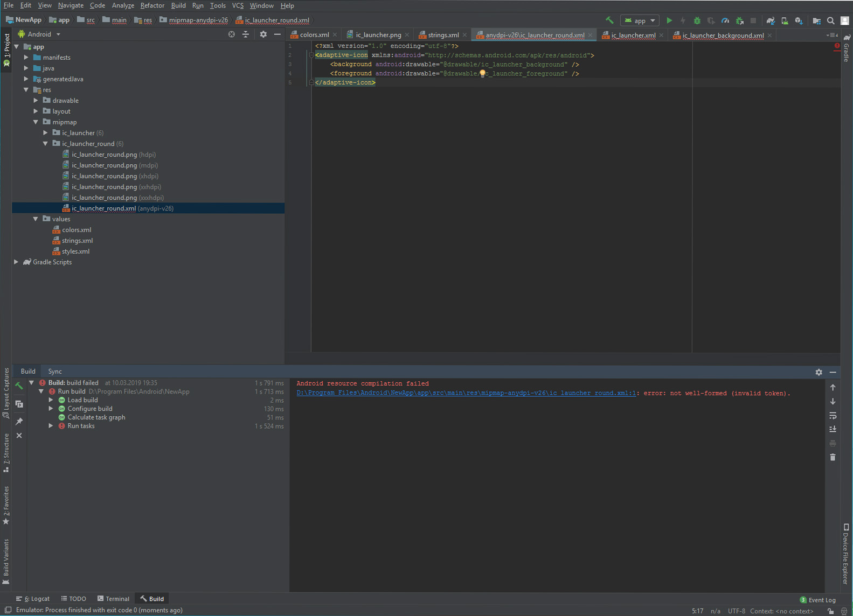Image resolution: width=853 pixels, height=616 pixels.
Task: Run the app with green play button
Action: coord(669,20)
